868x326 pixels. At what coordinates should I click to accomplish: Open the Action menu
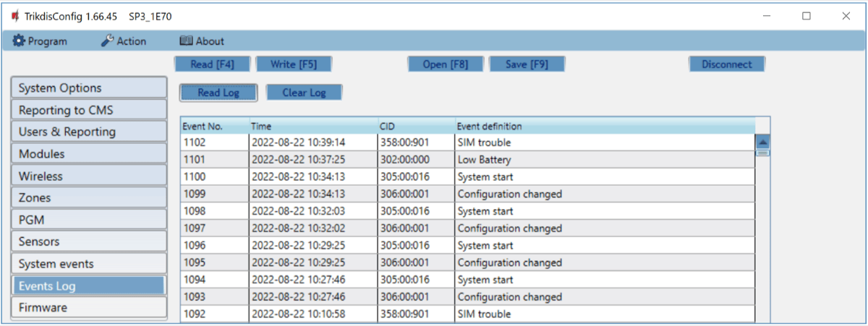(x=123, y=41)
